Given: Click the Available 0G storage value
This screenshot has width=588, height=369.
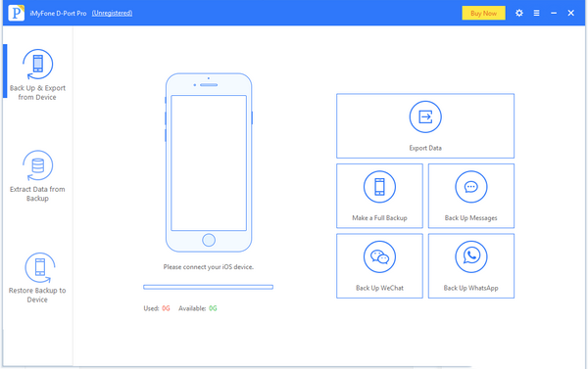Looking at the screenshot, I should click(213, 308).
